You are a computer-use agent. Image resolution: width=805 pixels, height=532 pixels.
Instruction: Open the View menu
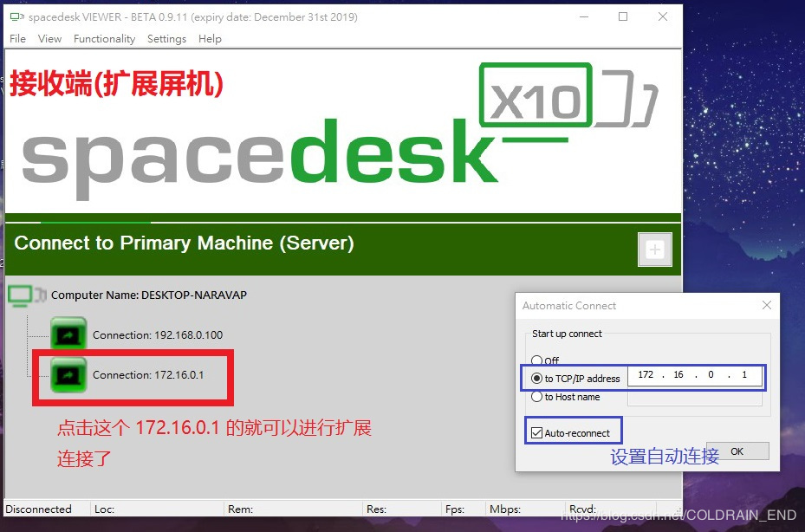(x=49, y=38)
